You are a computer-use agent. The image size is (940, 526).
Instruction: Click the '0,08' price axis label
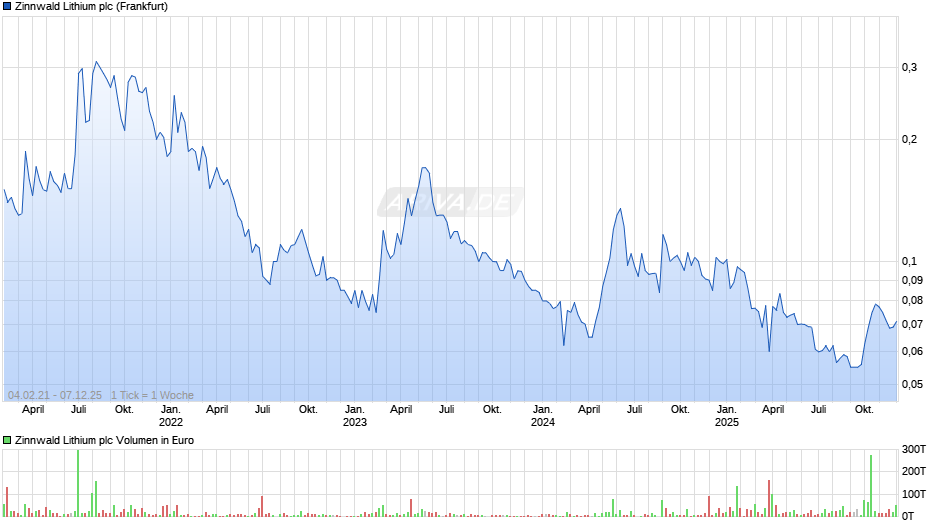(912, 300)
